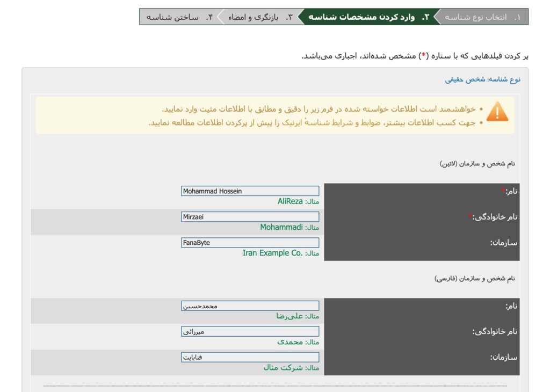Click the second warning bullet جهت کسب اطلاعات
This screenshot has height=392, width=550.
(x=312, y=123)
